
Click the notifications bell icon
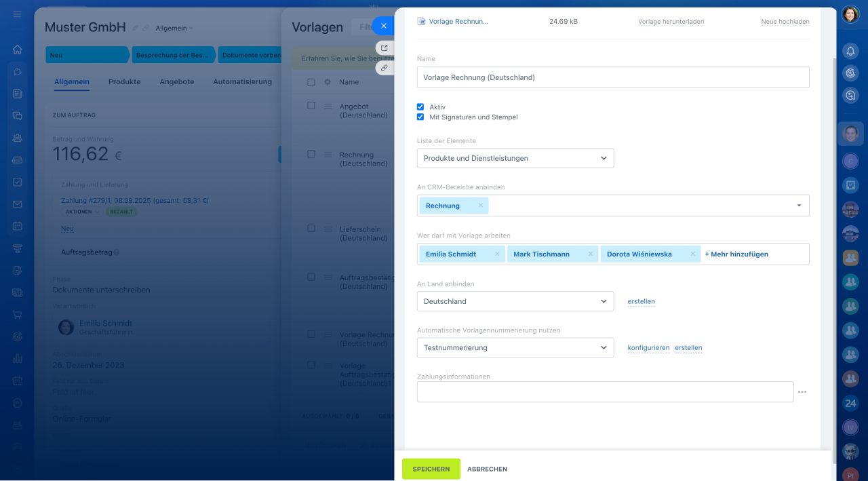850,50
